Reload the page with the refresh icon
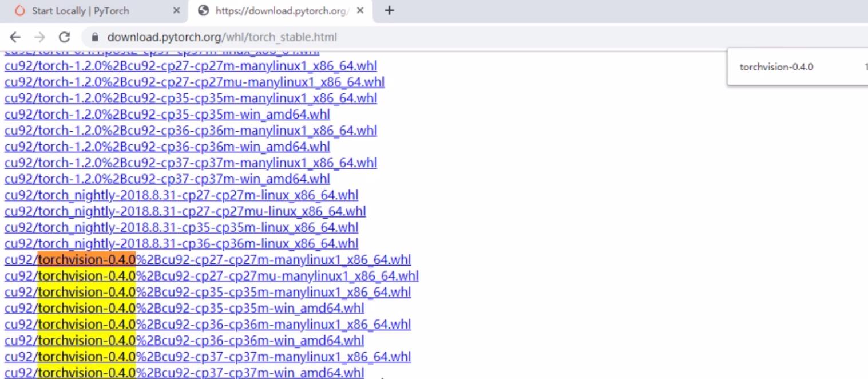Viewport: 868px width, 379px height. click(64, 37)
